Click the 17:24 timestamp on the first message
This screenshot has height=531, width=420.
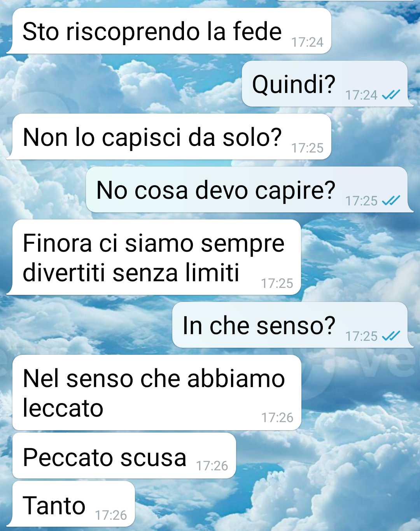click(307, 42)
